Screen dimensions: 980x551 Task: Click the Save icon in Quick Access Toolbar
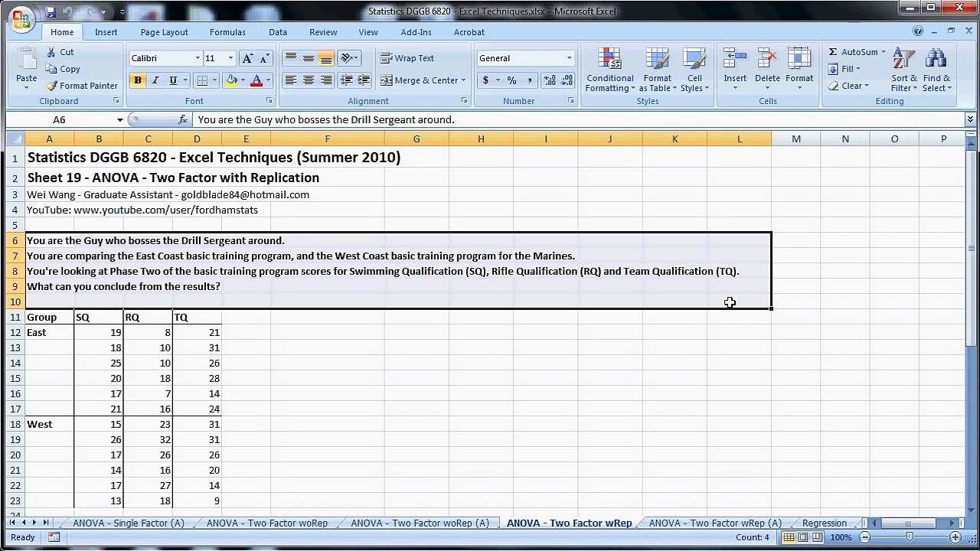pos(50,12)
